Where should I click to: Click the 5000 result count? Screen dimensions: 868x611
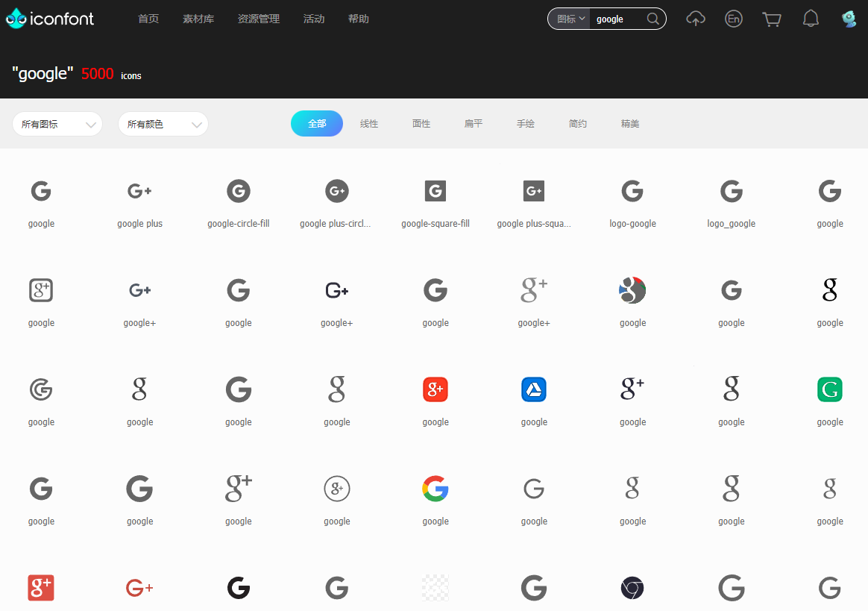98,74
